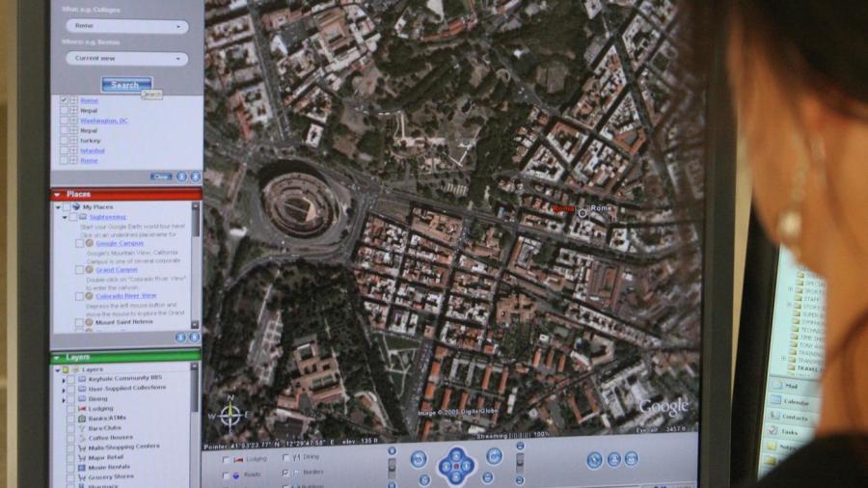
Task: Toggle the Lodging quick checkbox below map
Action: (x=226, y=460)
